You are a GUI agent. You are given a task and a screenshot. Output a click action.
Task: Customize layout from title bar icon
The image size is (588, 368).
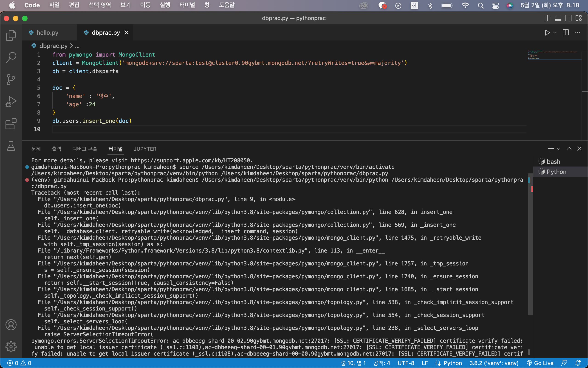click(579, 18)
